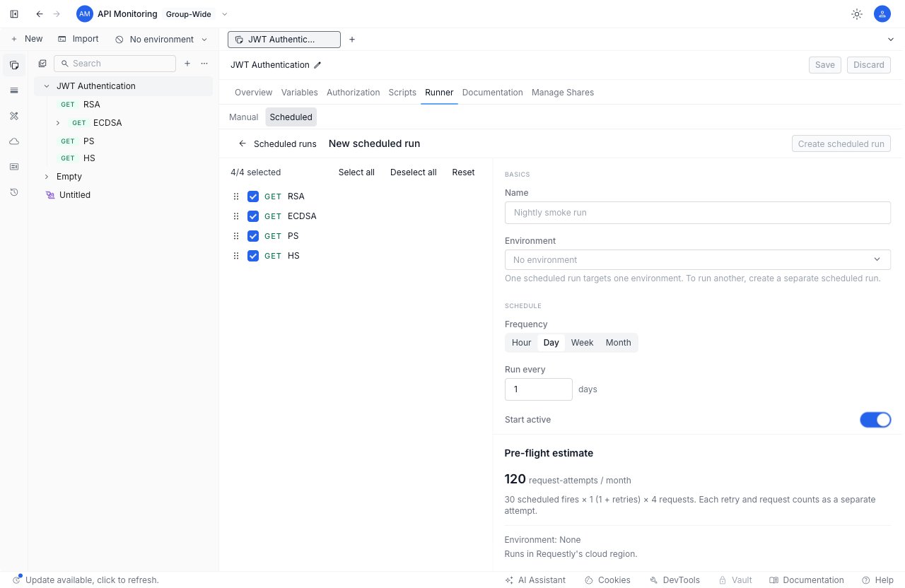
Task: Grab the drag handle for PS row
Action: tap(236, 236)
